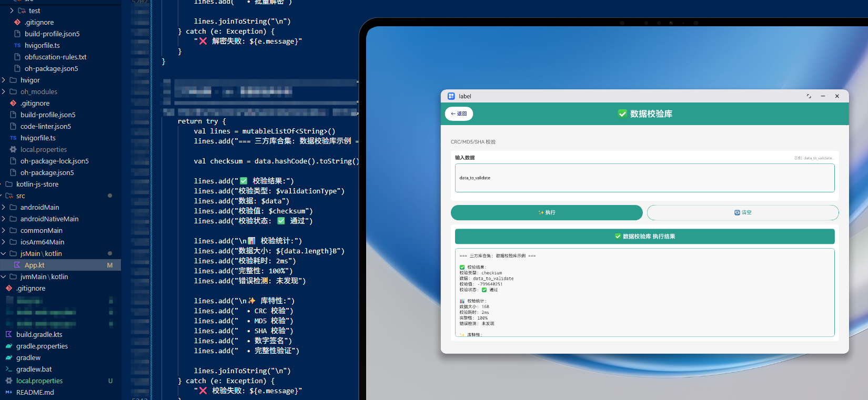Click the M modified badge on App.kt
This screenshot has width=868, height=400.
click(110, 265)
